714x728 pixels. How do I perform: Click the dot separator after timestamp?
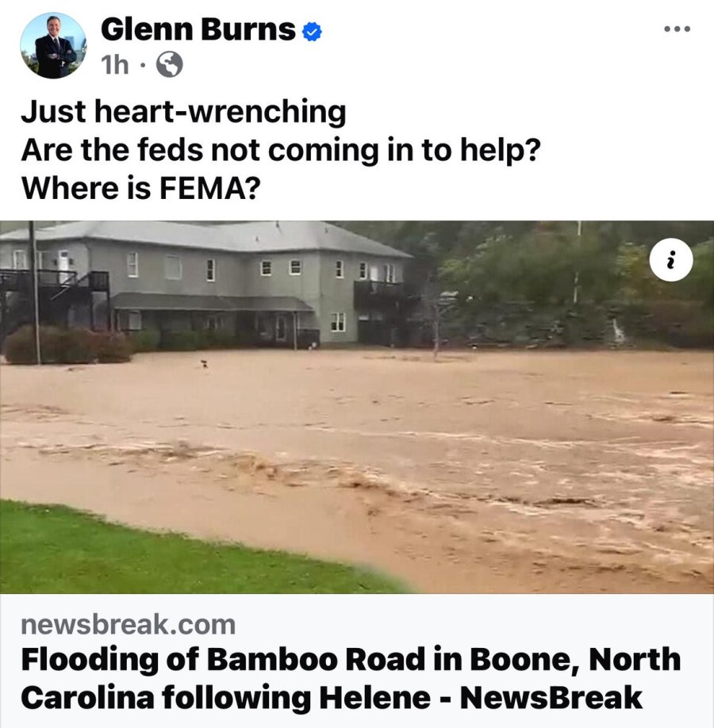pos(143,65)
